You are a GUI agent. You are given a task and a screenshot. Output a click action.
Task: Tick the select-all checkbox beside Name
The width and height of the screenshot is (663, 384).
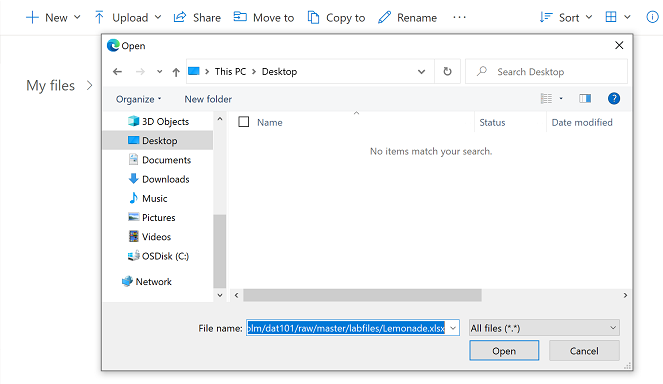tap(244, 122)
